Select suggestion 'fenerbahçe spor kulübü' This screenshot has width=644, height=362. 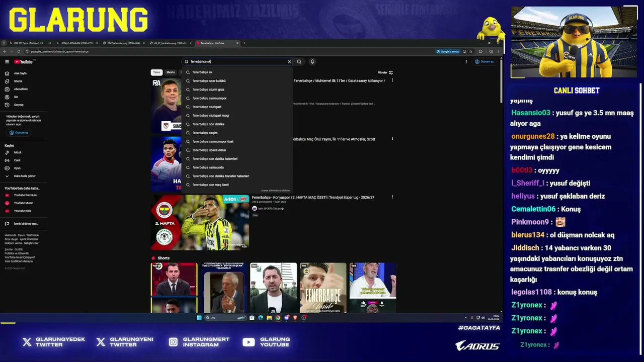(x=237, y=81)
